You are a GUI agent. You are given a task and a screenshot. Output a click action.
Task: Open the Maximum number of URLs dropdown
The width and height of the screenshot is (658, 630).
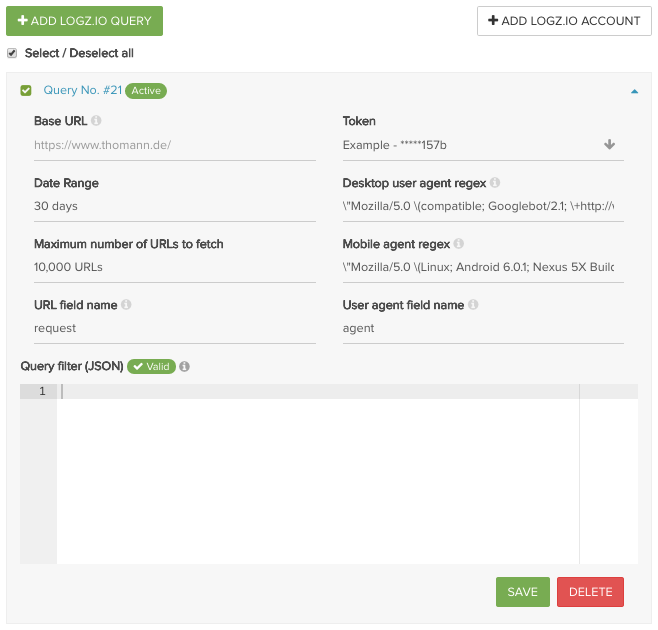point(174,267)
